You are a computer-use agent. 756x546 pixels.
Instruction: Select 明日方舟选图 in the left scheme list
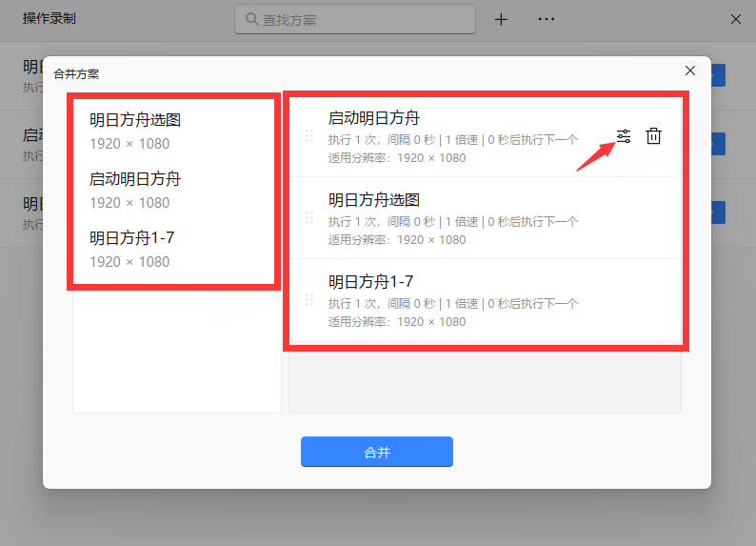click(135, 131)
